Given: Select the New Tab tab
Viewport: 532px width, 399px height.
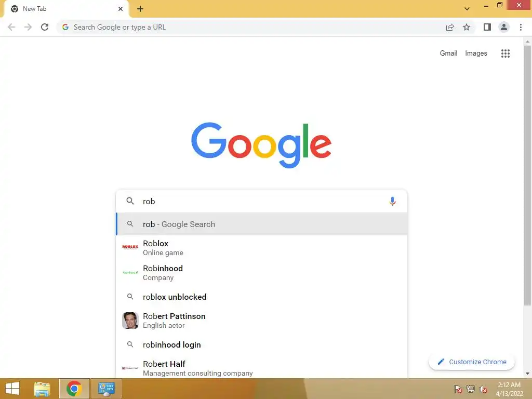Looking at the screenshot, I should tap(66, 9).
